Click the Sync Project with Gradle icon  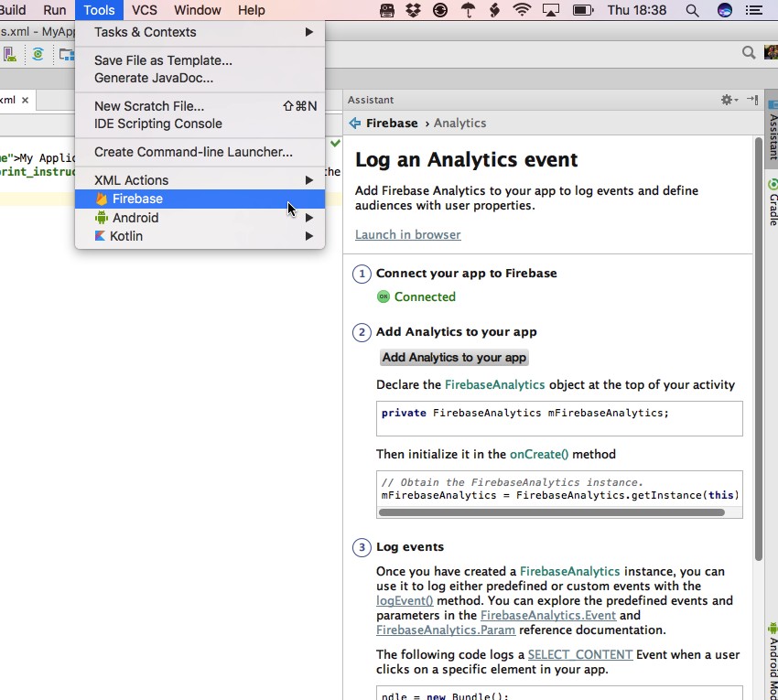[x=38, y=54]
